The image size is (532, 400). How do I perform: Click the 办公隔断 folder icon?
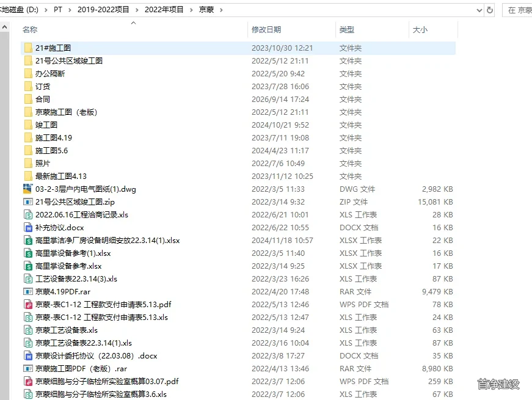click(x=28, y=74)
